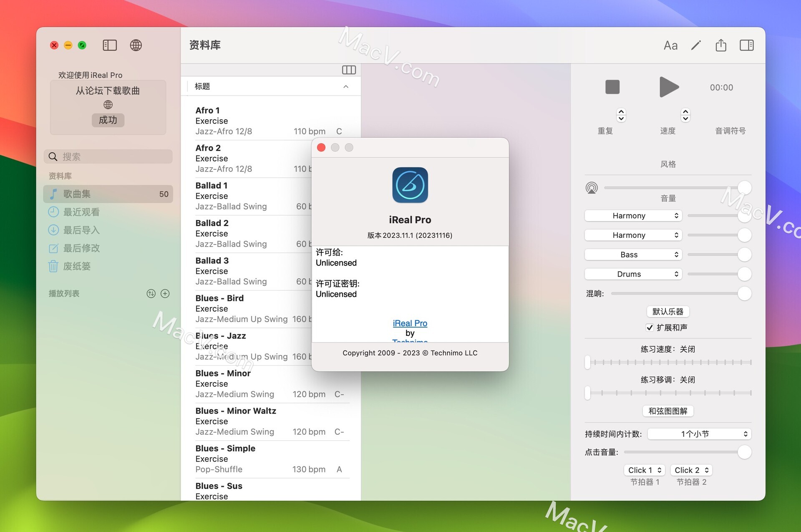Toggle the title column sort chevron
Screen dimensions: 801x532
pyautogui.click(x=346, y=86)
